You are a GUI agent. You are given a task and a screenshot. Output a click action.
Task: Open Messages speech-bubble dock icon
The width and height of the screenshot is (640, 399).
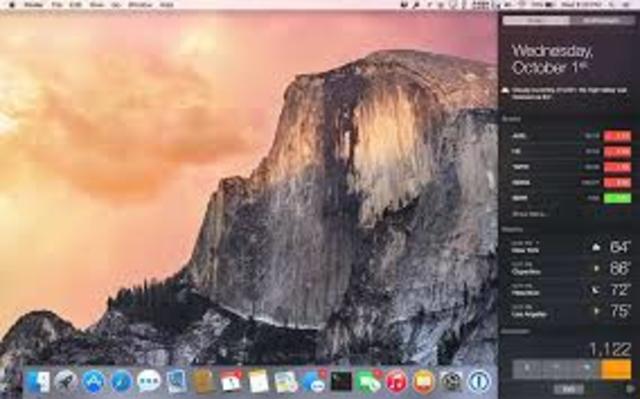[149, 382]
